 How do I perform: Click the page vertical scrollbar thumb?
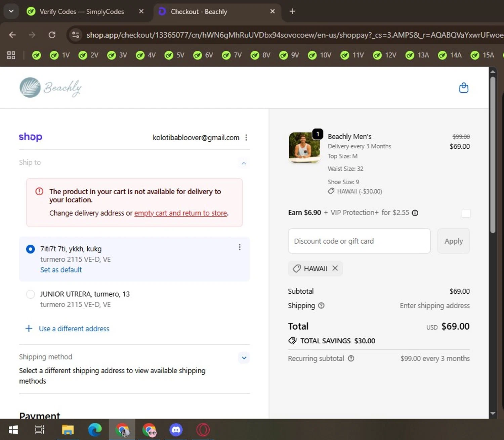pyautogui.click(x=493, y=154)
